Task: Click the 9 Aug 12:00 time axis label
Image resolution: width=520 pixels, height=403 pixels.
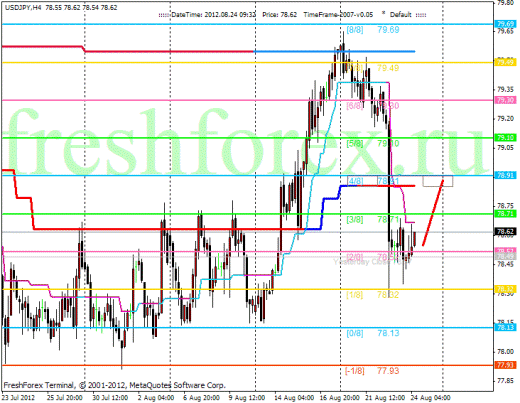Action: (x=247, y=398)
